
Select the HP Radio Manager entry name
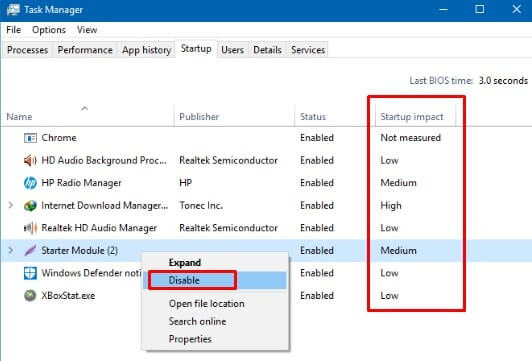pos(81,183)
